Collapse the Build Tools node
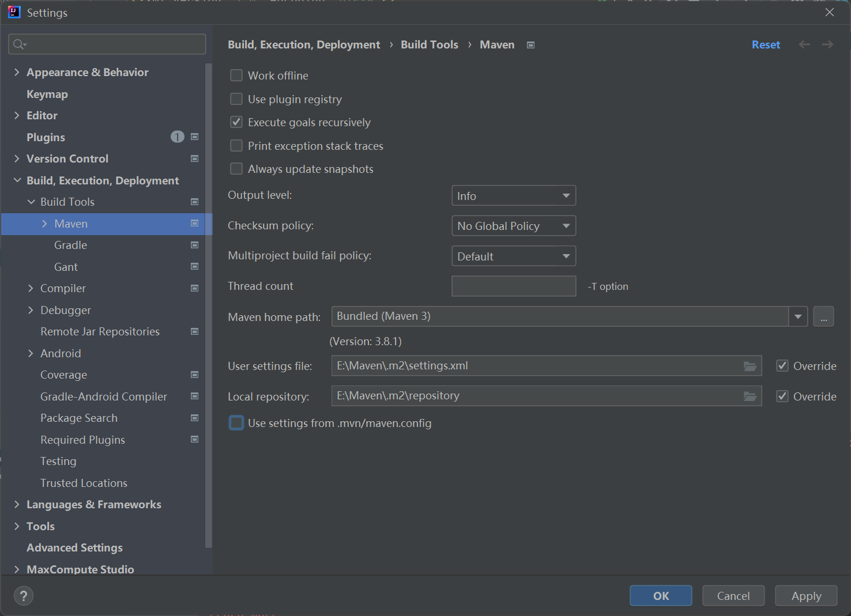This screenshot has height=616, width=851. tap(31, 202)
